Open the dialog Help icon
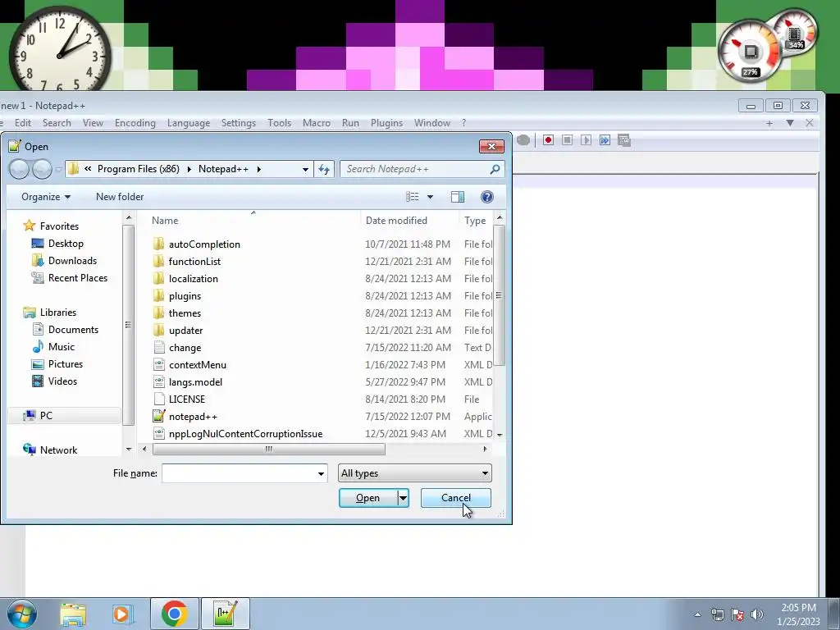The width and height of the screenshot is (840, 630). click(x=487, y=197)
